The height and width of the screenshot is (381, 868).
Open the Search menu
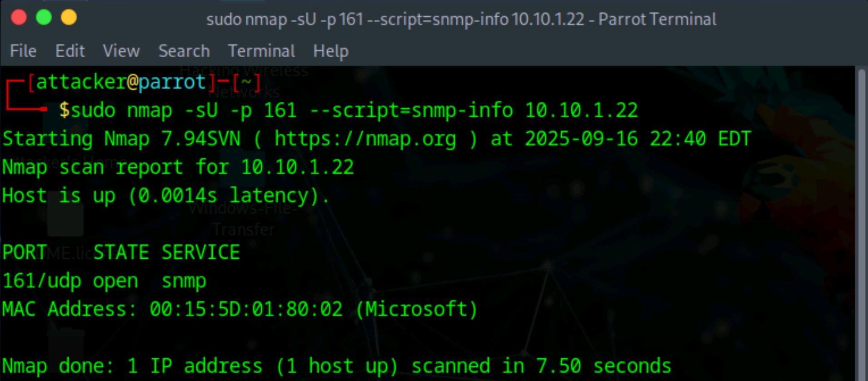click(x=184, y=51)
